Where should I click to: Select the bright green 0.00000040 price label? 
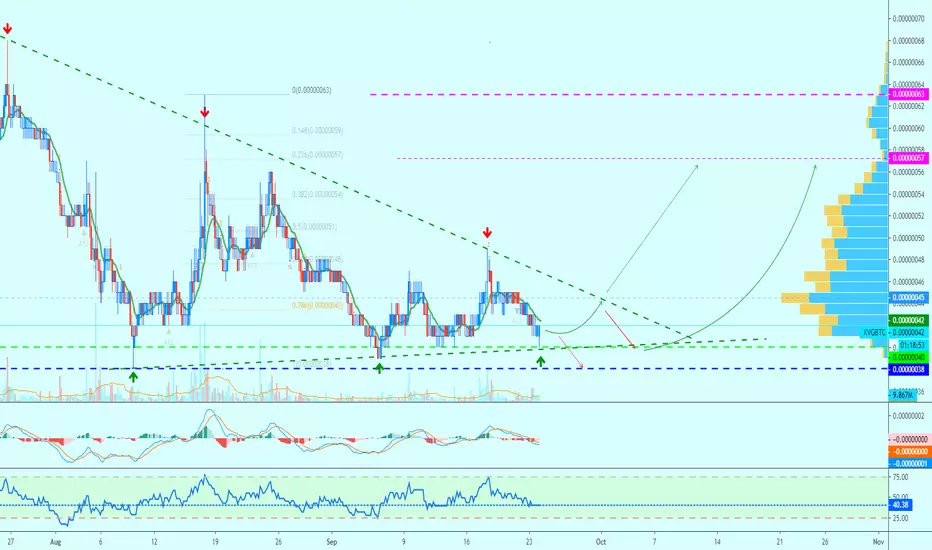(x=909, y=357)
